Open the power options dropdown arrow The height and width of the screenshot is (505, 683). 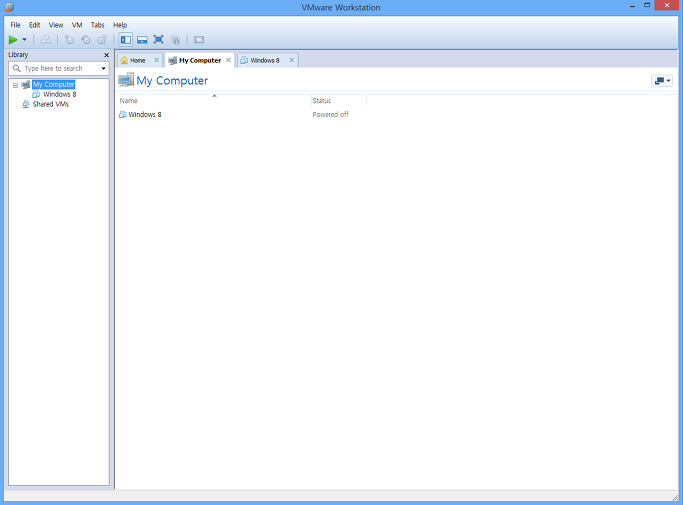pos(24,40)
